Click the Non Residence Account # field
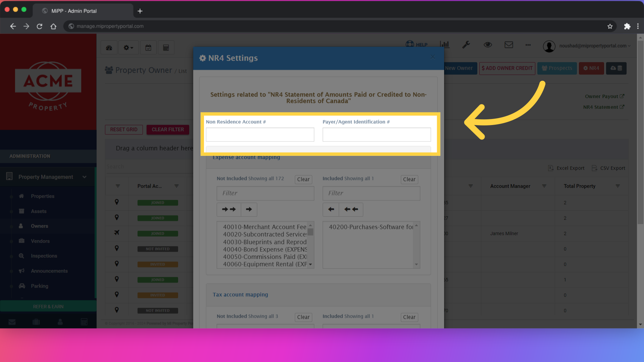Image resolution: width=644 pixels, height=362 pixels. coord(260,135)
